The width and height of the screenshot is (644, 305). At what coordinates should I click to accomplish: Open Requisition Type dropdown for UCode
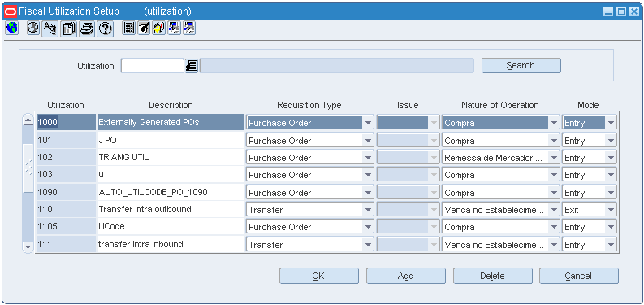click(x=368, y=227)
